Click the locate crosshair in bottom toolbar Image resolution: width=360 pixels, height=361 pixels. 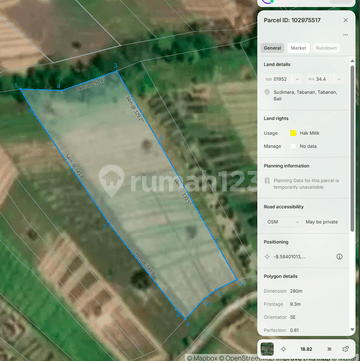point(284,349)
